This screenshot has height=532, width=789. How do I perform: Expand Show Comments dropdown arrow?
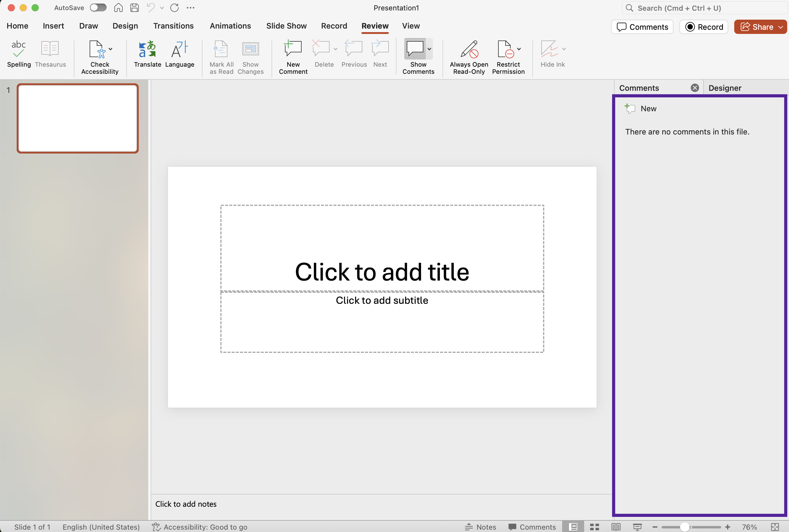429,49
